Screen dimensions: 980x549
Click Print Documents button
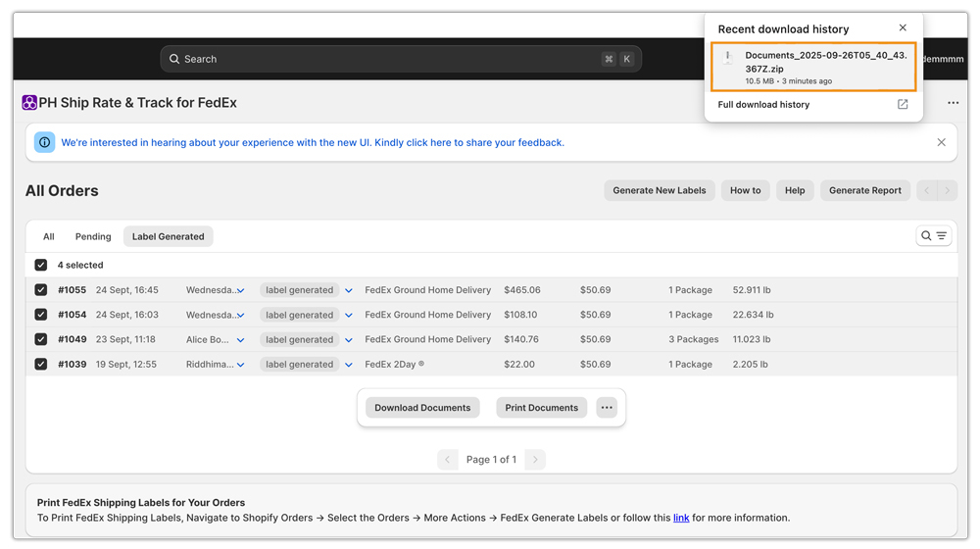541,408
